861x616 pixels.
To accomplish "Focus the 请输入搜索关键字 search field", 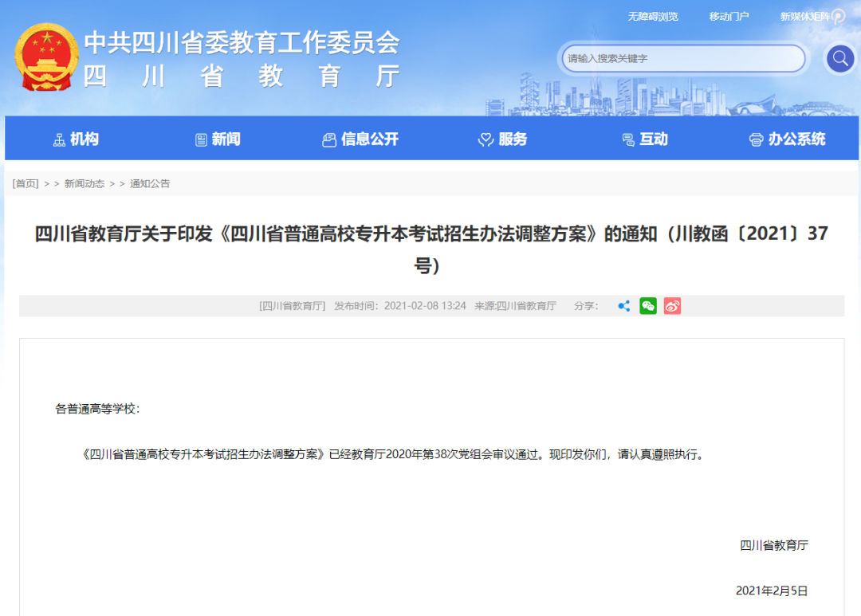I will coord(683,58).
